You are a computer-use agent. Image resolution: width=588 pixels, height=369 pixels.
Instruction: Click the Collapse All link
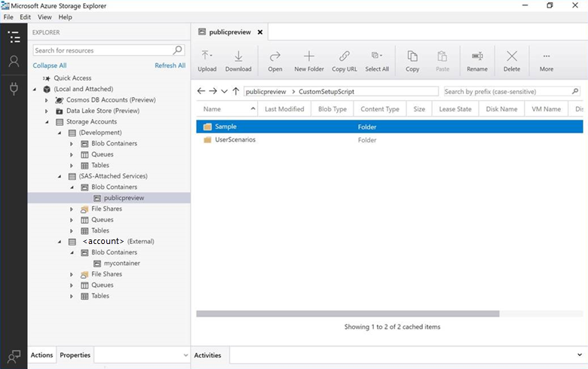click(x=50, y=66)
